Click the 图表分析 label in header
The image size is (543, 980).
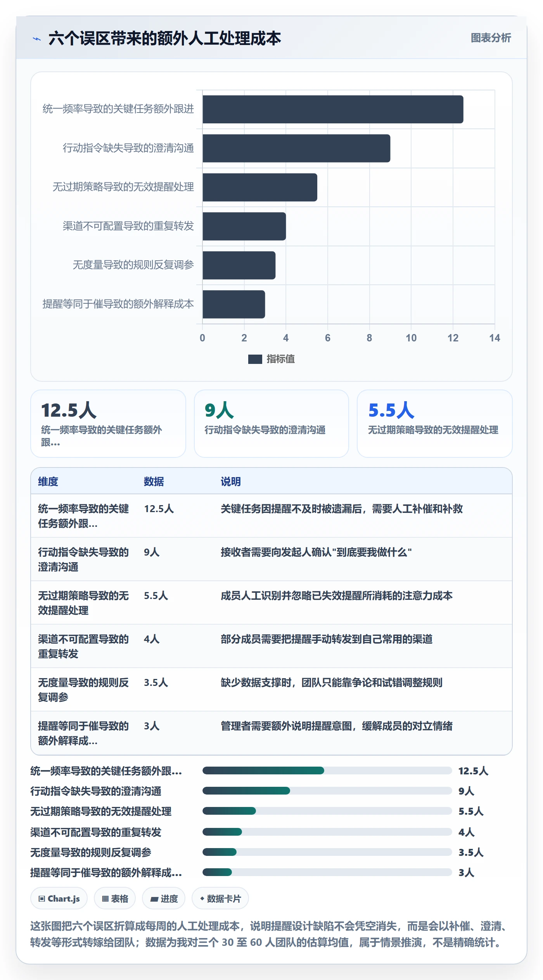(491, 38)
